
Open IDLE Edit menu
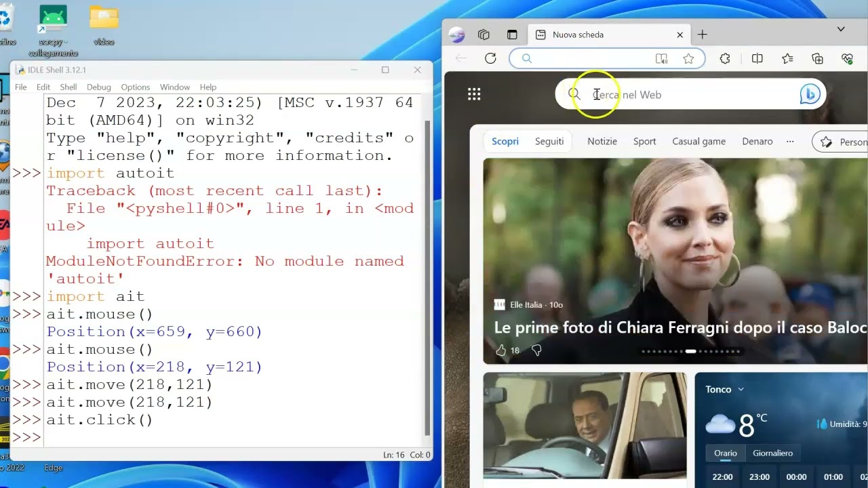[43, 87]
